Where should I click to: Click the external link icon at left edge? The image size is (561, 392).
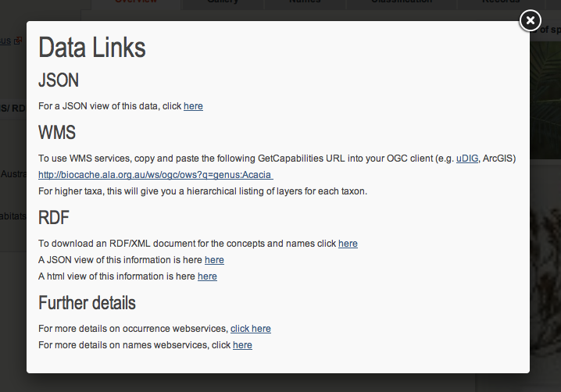[18, 41]
